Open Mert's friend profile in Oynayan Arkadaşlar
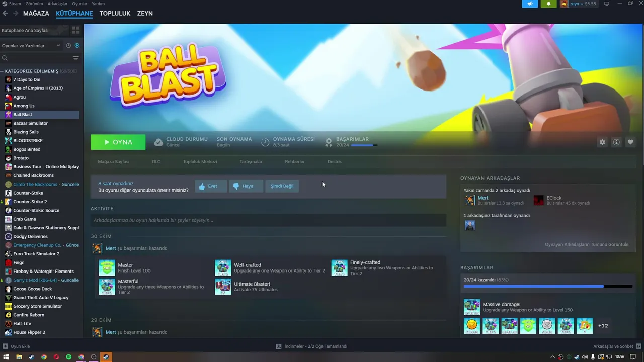Viewport: 644px width, 362px height. (x=482, y=198)
